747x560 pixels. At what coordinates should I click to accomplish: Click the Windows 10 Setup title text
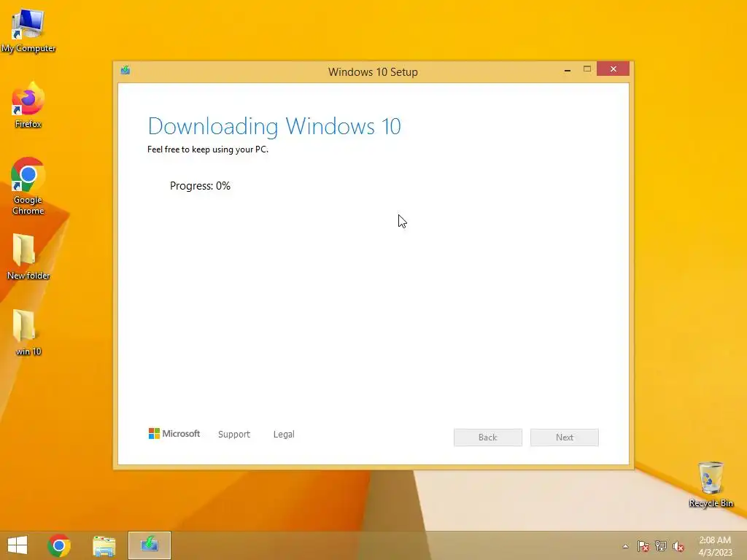(x=373, y=72)
